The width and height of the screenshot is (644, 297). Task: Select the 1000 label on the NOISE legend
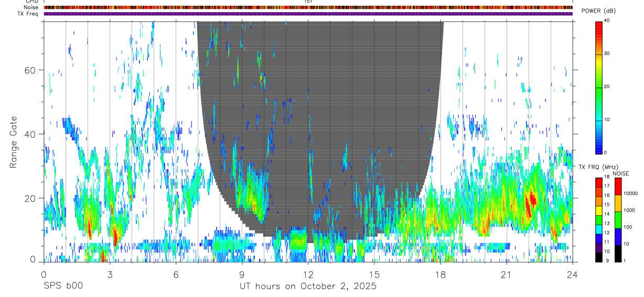coord(629,210)
